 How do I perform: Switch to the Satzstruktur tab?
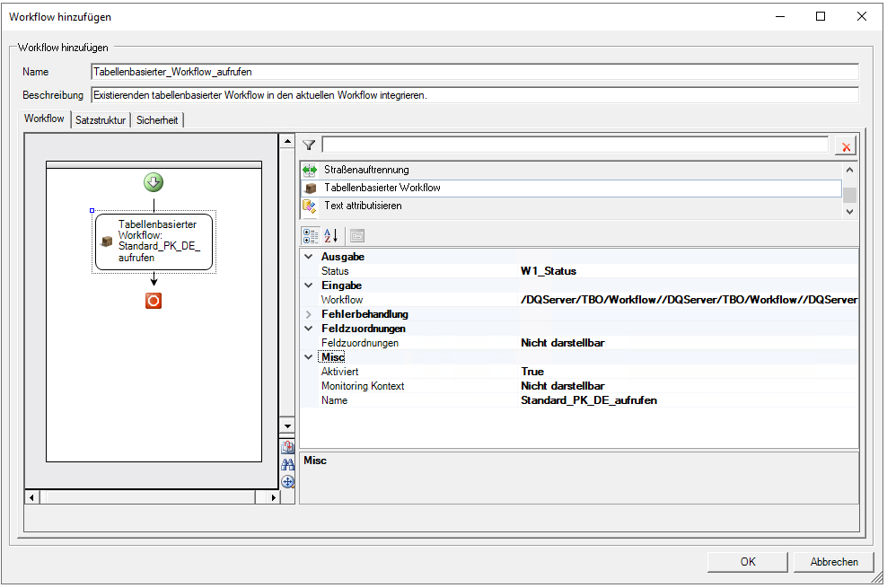point(101,120)
